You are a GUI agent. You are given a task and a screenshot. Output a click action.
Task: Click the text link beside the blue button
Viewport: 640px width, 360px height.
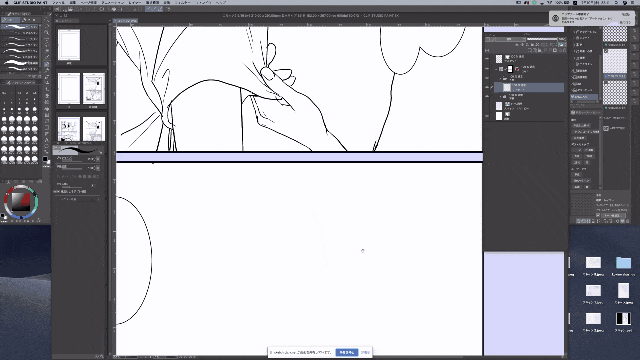pyautogui.click(x=365, y=352)
